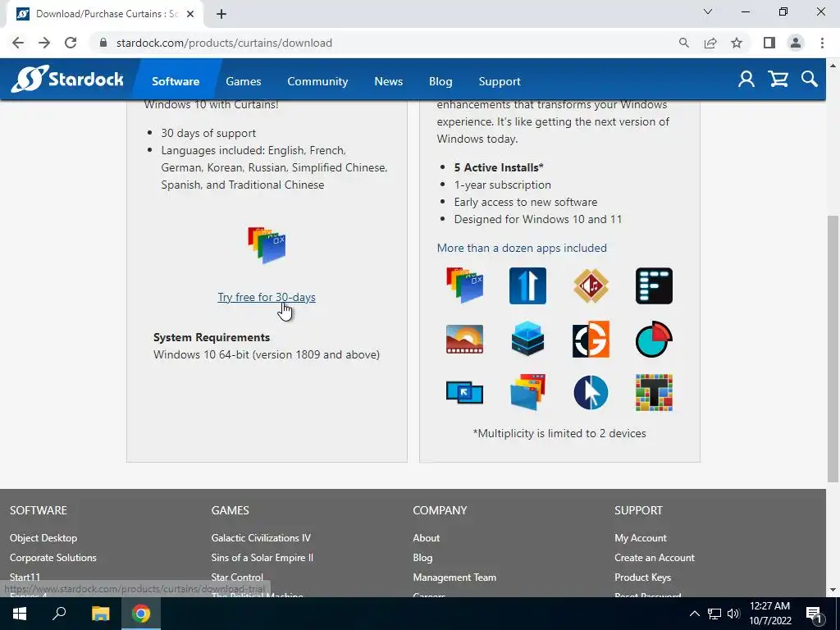Click the Fences black F icon
The width and height of the screenshot is (840, 630).
coord(654,285)
